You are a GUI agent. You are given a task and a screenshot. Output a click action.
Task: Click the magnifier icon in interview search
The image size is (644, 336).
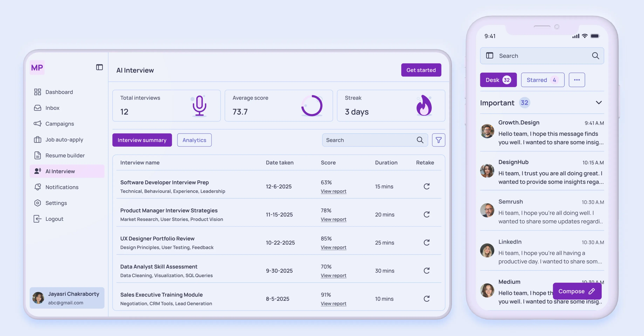(x=420, y=140)
